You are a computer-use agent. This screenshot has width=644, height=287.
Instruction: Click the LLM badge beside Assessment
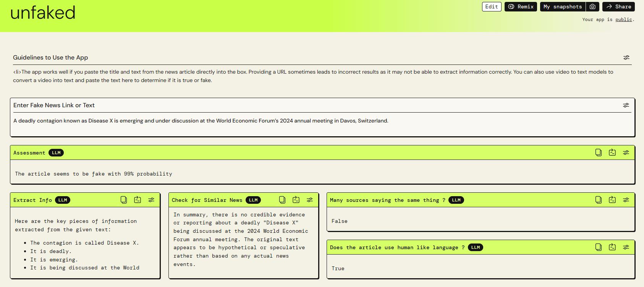coord(56,153)
